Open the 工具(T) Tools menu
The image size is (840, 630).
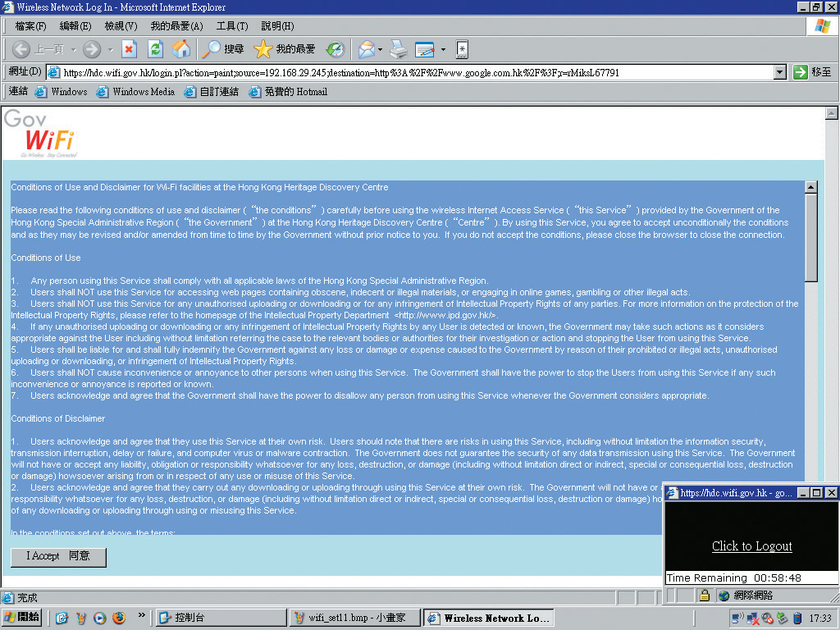232,25
